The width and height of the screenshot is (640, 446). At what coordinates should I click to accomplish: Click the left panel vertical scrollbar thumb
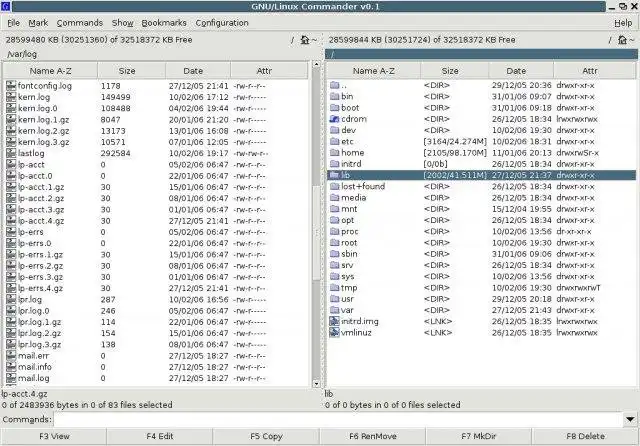[316, 233]
